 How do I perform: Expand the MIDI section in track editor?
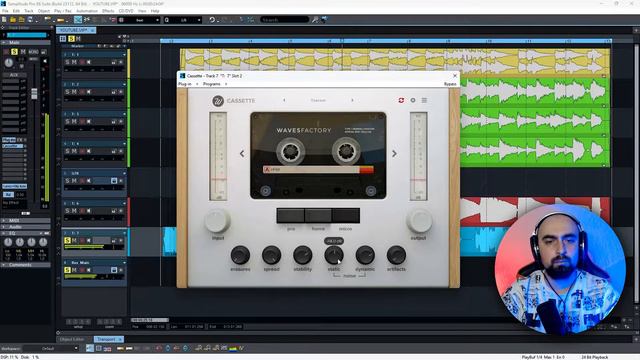[25, 221]
